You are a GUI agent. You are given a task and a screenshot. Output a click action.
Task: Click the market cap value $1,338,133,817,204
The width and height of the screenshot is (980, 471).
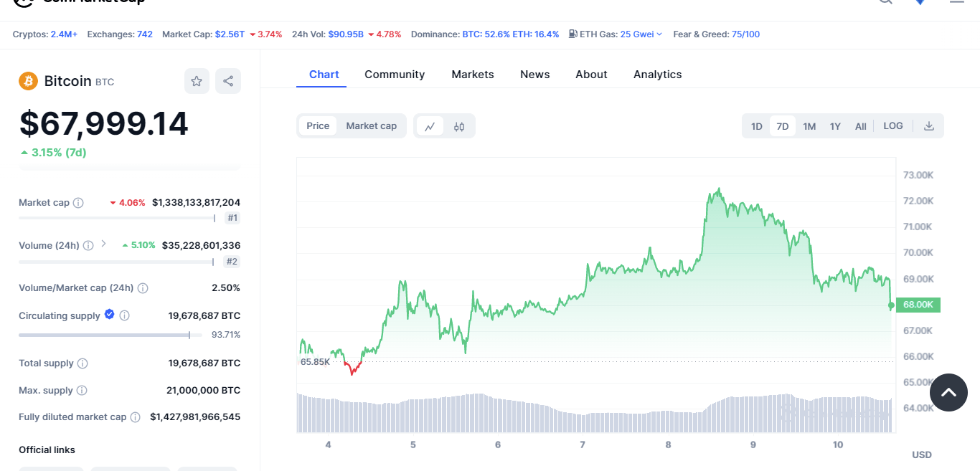coord(196,203)
